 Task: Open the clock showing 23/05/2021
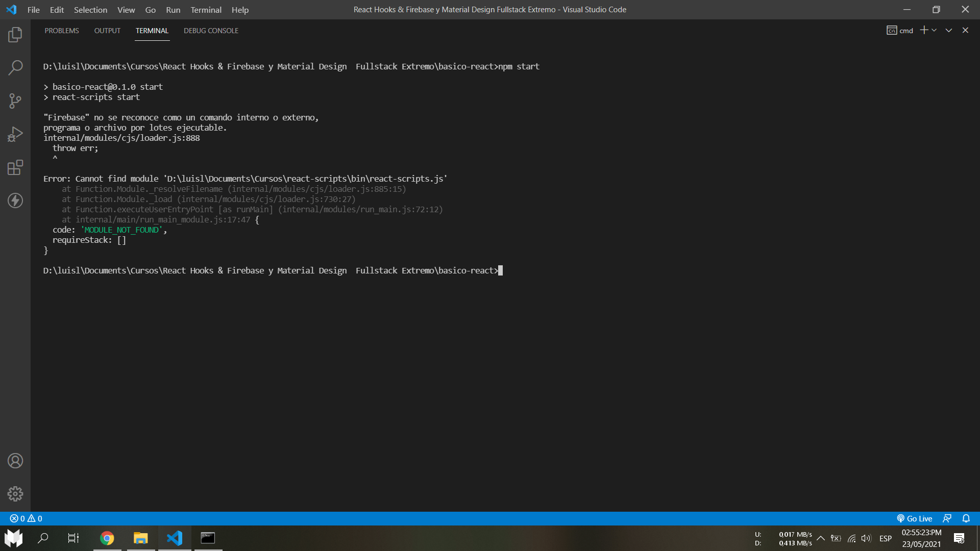(921, 538)
